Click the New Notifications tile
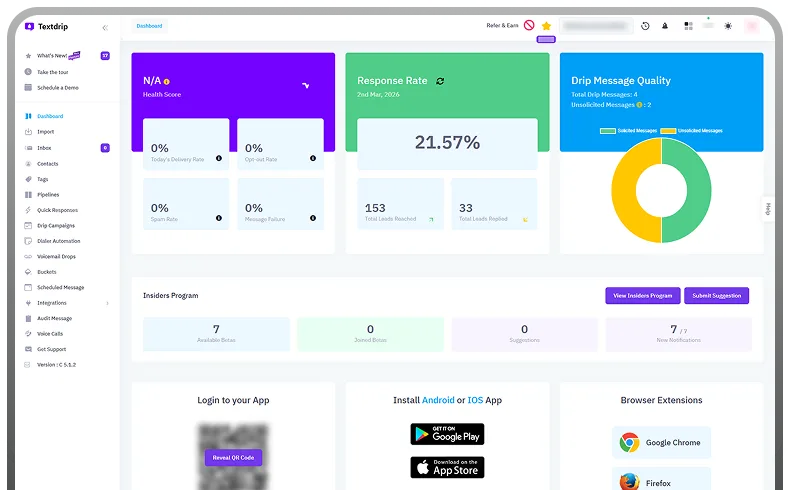Image resolution: width=790 pixels, height=490 pixels. [x=679, y=334]
